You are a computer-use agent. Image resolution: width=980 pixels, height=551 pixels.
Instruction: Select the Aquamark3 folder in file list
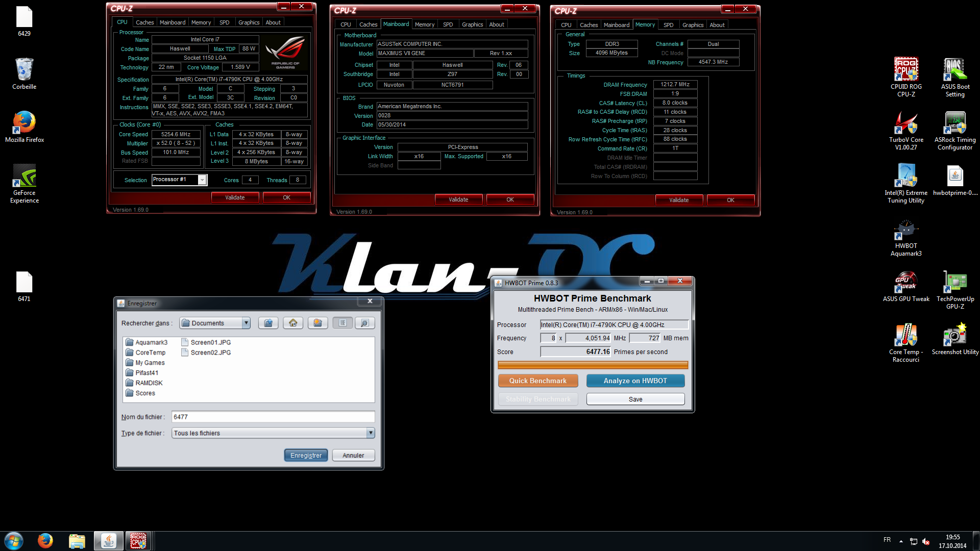click(146, 342)
